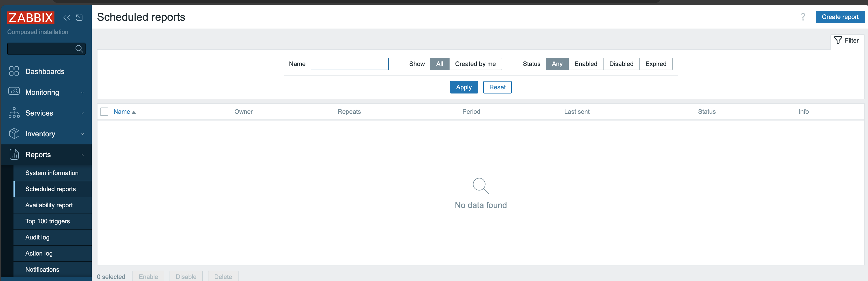
Task: Check the select-all reports checkbox
Action: pyautogui.click(x=104, y=112)
